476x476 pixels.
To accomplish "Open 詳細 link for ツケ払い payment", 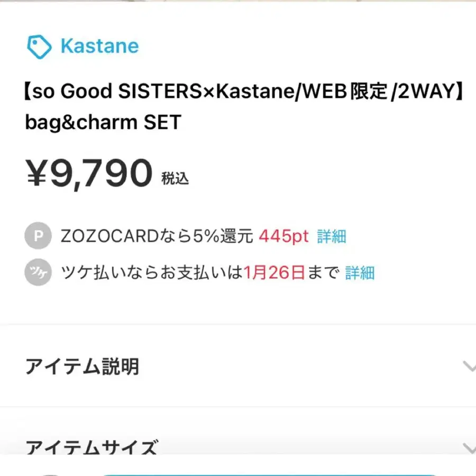I will tap(360, 273).
